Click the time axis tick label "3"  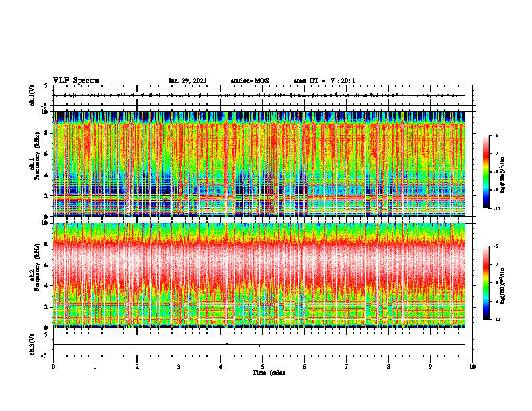point(179,367)
